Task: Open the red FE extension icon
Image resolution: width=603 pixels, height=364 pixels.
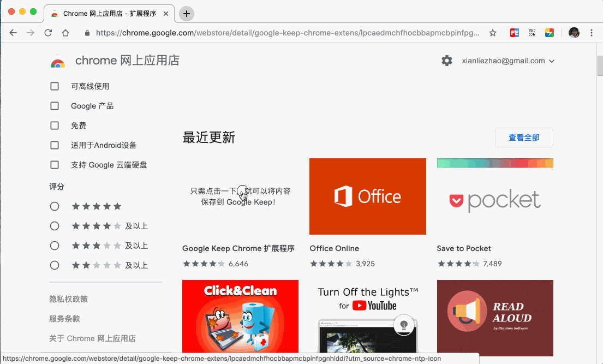Action: (x=515, y=33)
